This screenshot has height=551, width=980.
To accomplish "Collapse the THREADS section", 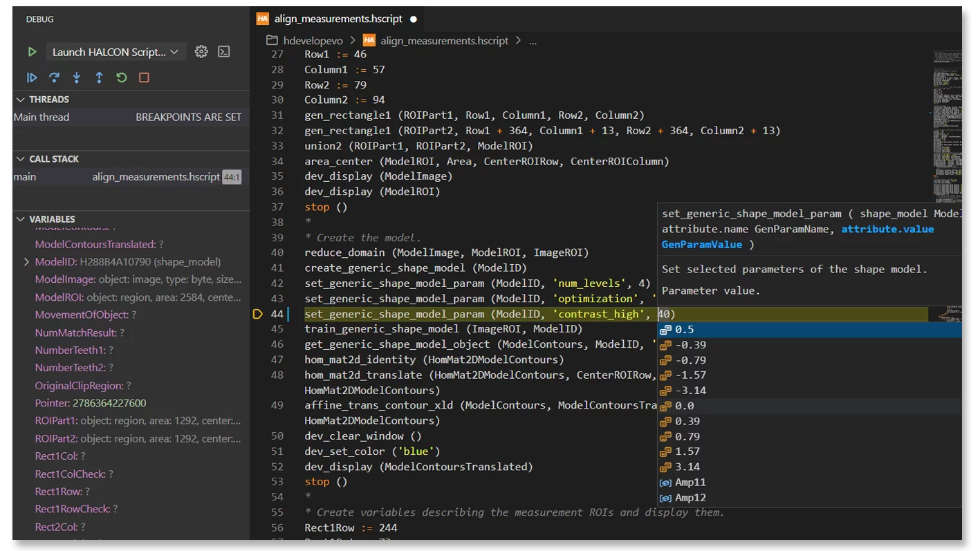I will (x=21, y=100).
